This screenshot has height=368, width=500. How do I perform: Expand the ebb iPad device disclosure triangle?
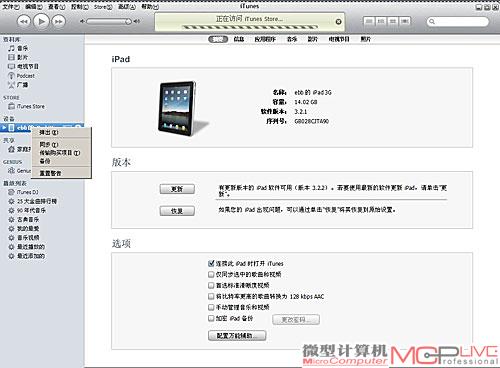pos(4,127)
